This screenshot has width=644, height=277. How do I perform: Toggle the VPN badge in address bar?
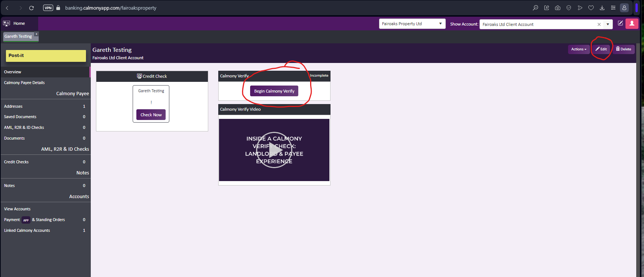point(48,8)
